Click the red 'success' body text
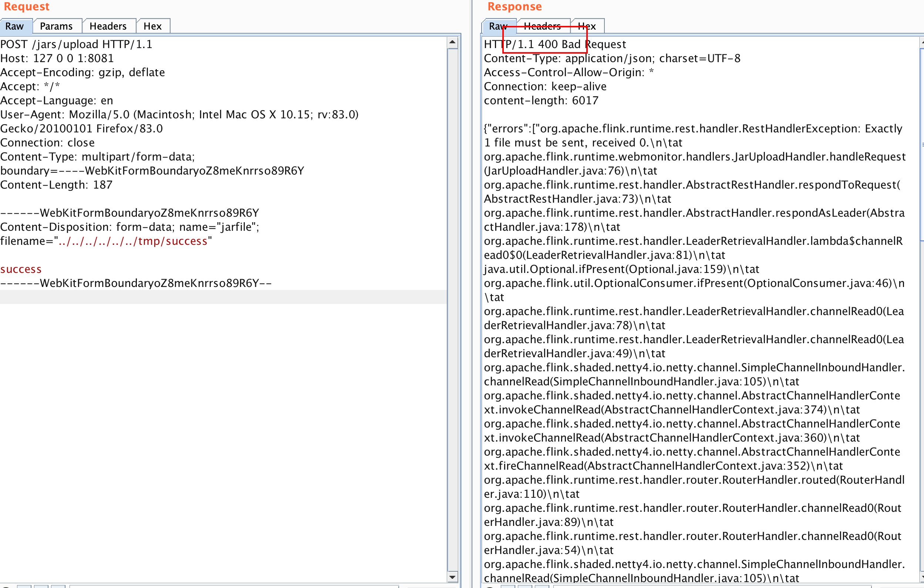The width and height of the screenshot is (924, 588). 21,269
